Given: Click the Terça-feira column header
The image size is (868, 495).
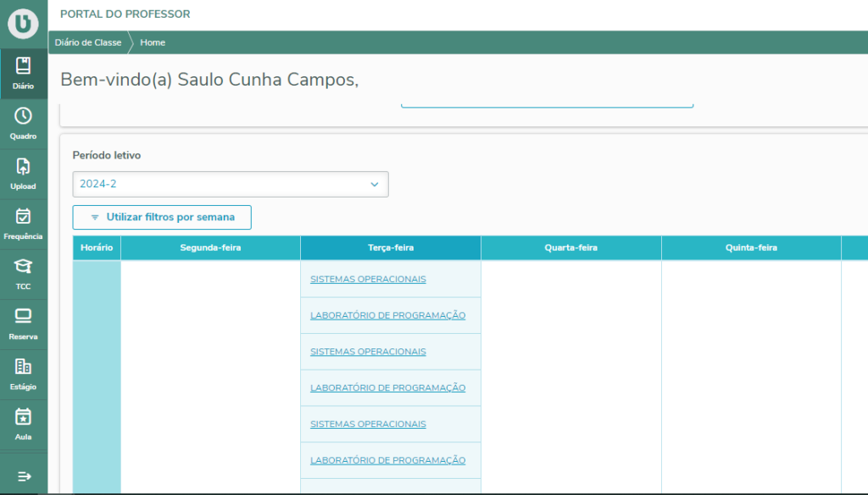Looking at the screenshot, I should point(391,247).
